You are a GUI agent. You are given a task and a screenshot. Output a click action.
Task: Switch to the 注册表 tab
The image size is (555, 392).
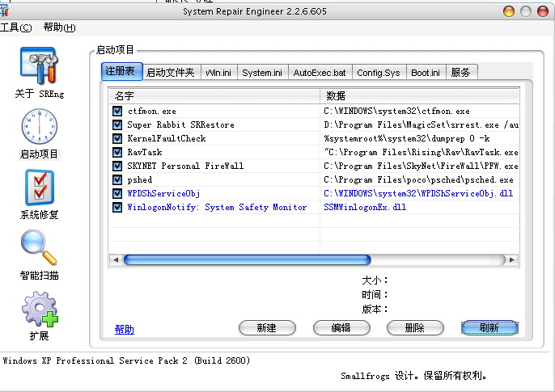coord(121,71)
